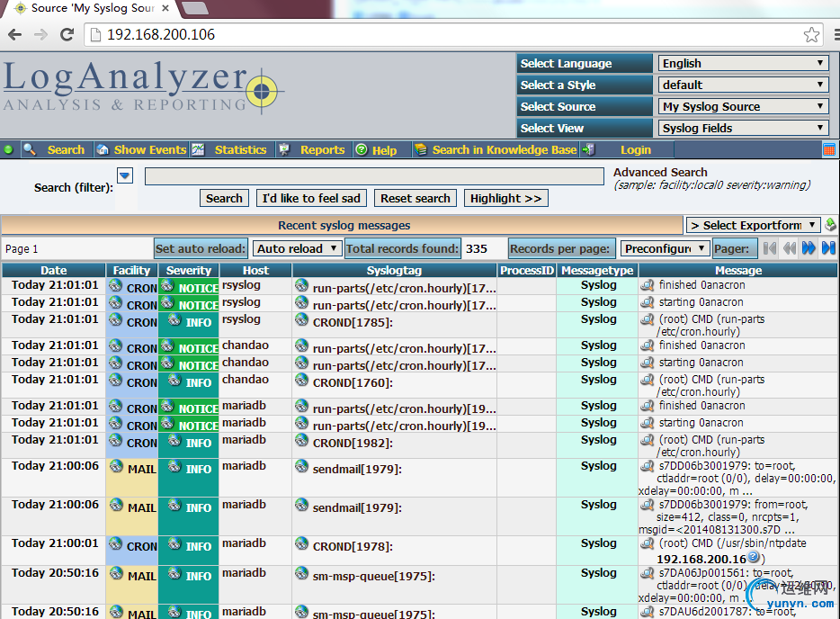The width and height of the screenshot is (840, 619).
Task: Click the Host column header
Action: coord(255,270)
